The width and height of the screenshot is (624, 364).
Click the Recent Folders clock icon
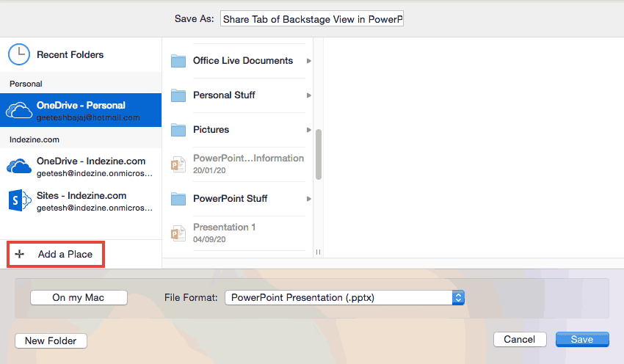point(19,55)
